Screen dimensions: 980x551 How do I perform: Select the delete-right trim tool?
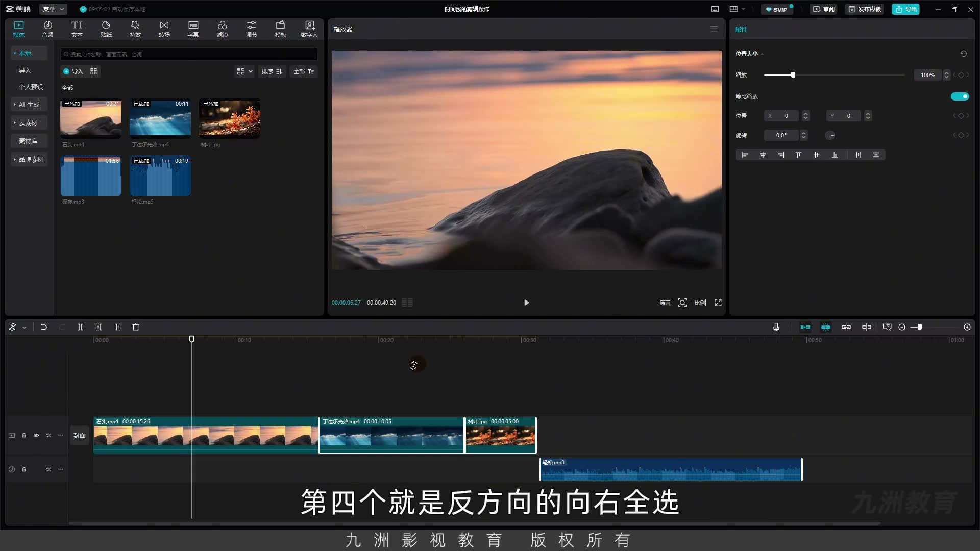[x=117, y=327]
